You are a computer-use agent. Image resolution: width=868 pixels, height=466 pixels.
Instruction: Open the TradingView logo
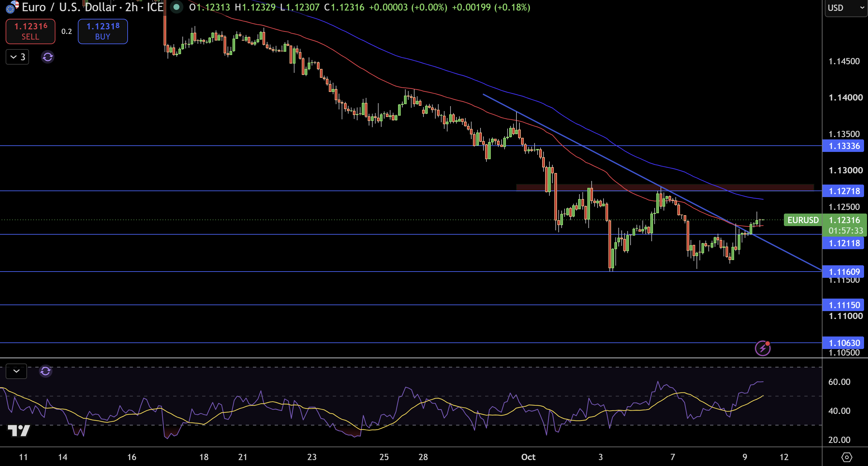18,430
